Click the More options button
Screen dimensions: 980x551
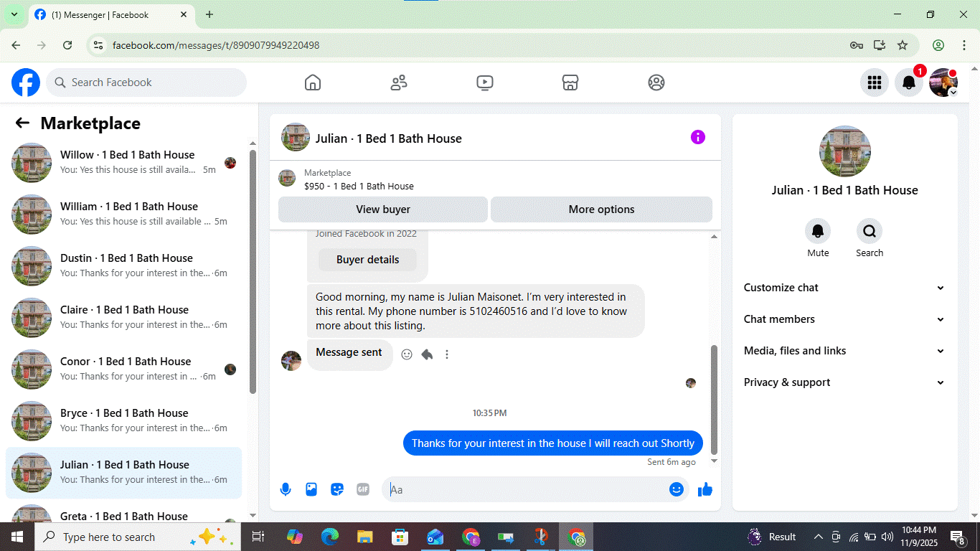pyautogui.click(x=601, y=209)
